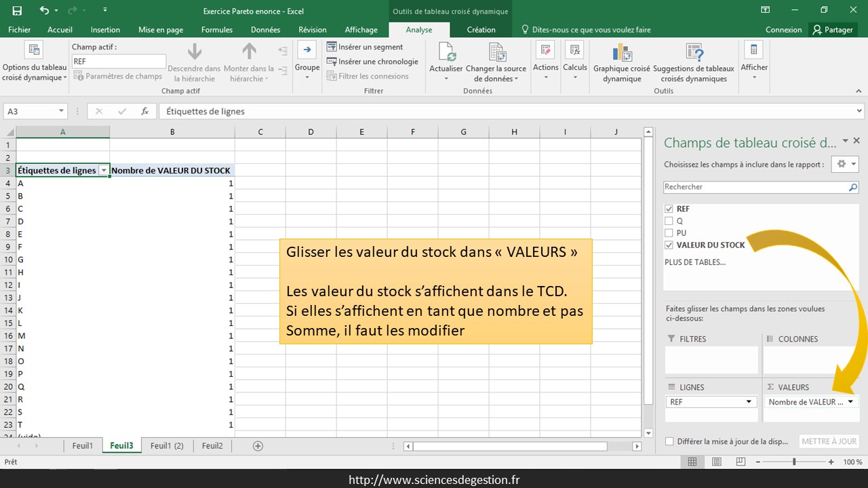Click the Connexion link

783,30
